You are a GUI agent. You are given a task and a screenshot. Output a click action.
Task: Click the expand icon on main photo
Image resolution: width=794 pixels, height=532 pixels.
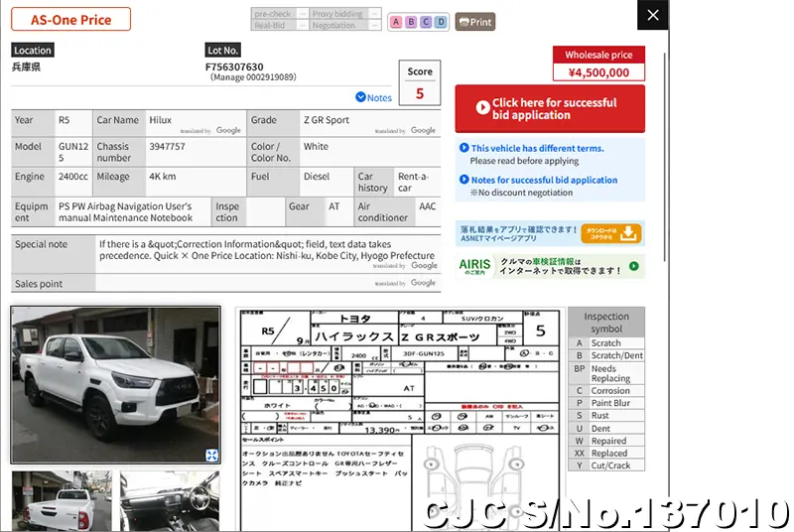(x=211, y=455)
